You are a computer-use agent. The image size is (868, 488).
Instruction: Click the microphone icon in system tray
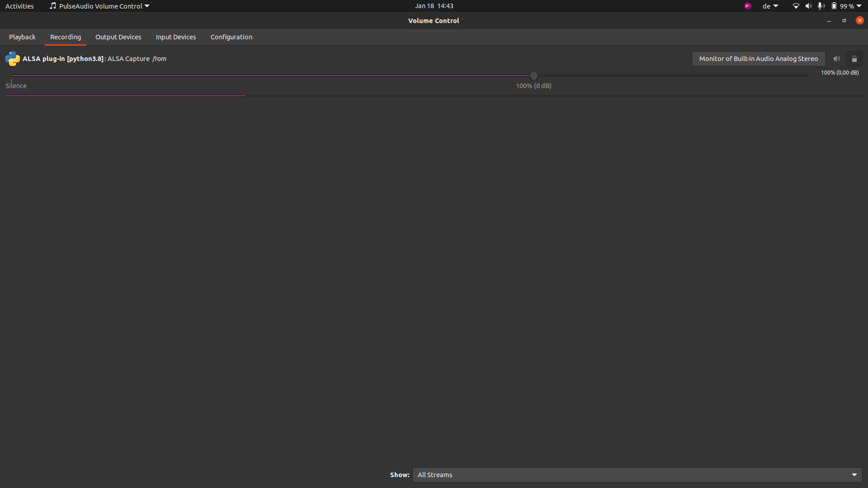(x=821, y=6)
